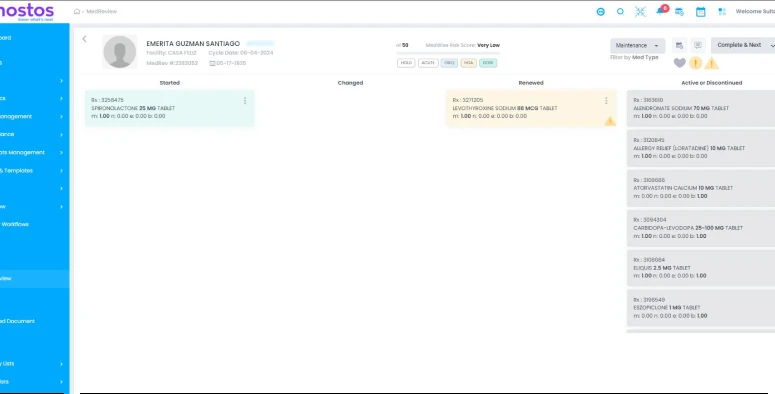This screenshot has height=394, width=775.
Task: Open the comment bubble icon button
Action: 697,45
